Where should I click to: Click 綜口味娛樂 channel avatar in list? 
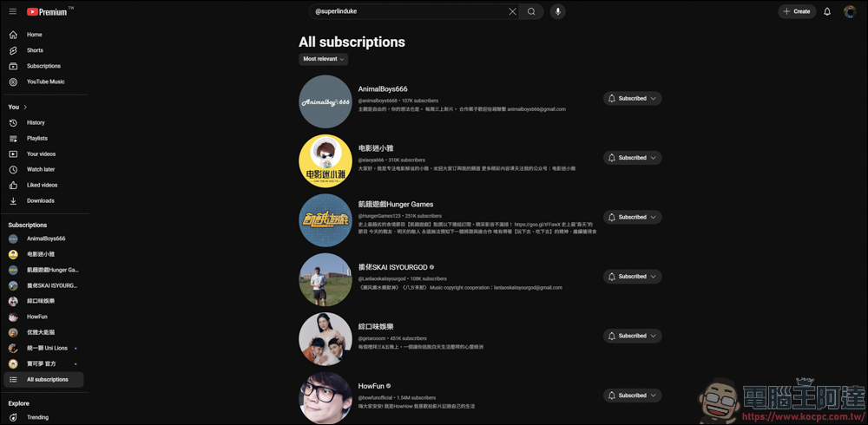click(325, 339)
